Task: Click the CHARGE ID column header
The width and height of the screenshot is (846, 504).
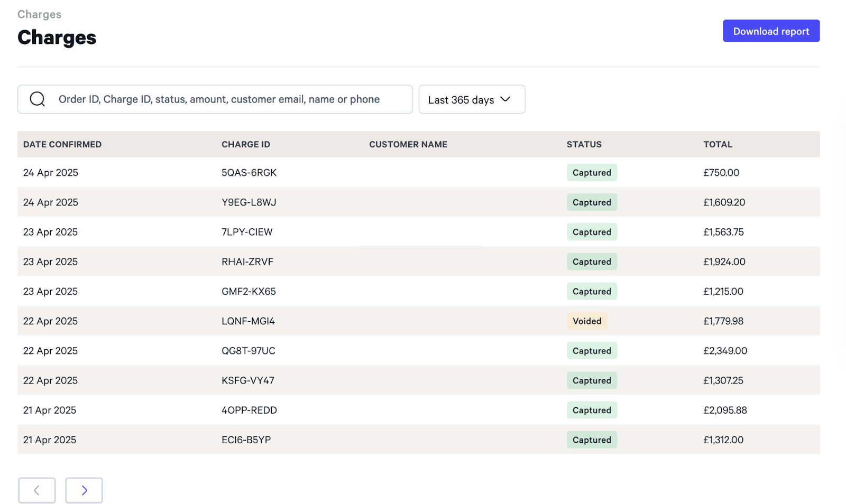Action: (246, 144)
